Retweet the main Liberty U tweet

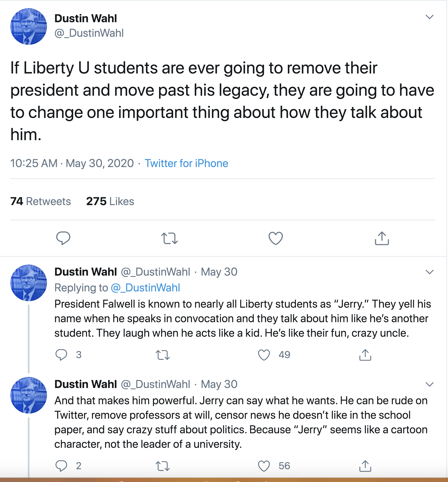tap(169, 238)
